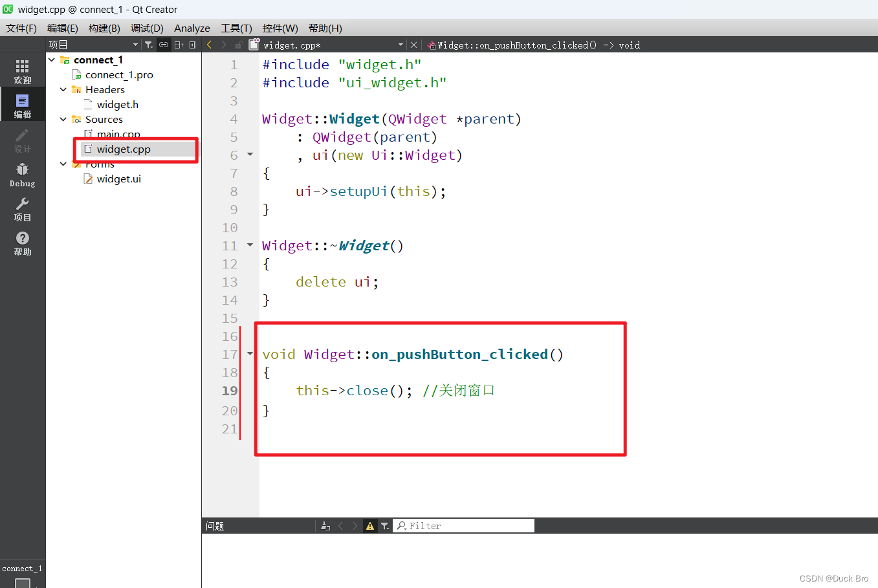The height and width of the screenshot is (588, 878).
Task: Select connect_1.pro in project tree
Action: tap(119, 74)
